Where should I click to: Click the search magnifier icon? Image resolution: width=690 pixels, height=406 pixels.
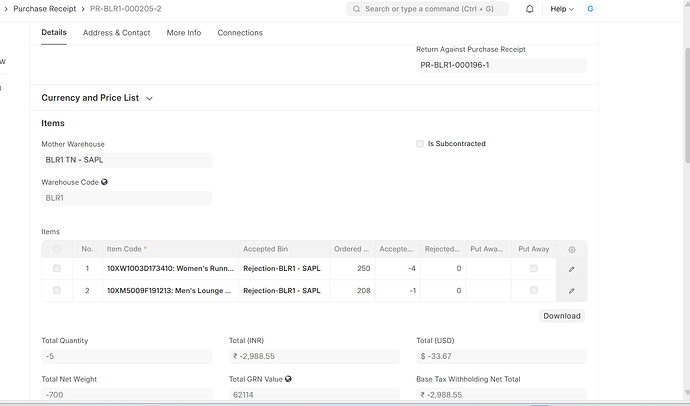point(357,9)
